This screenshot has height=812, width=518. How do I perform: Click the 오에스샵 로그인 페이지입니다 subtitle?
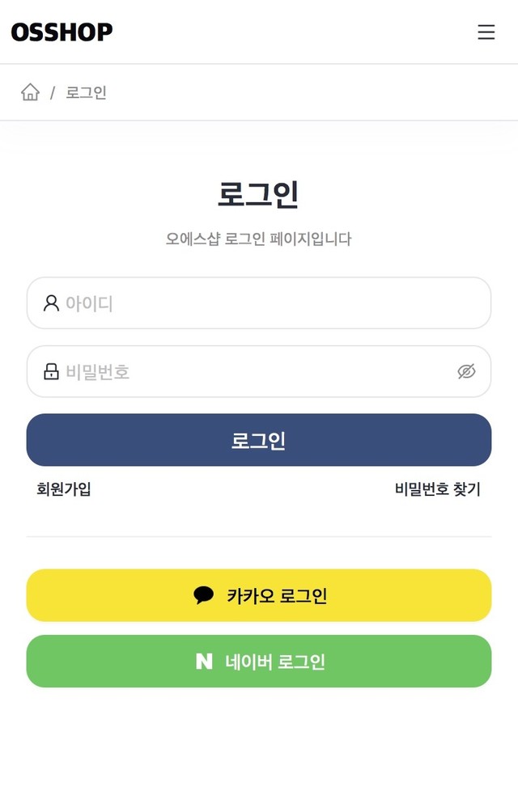(x=259, y=239)
